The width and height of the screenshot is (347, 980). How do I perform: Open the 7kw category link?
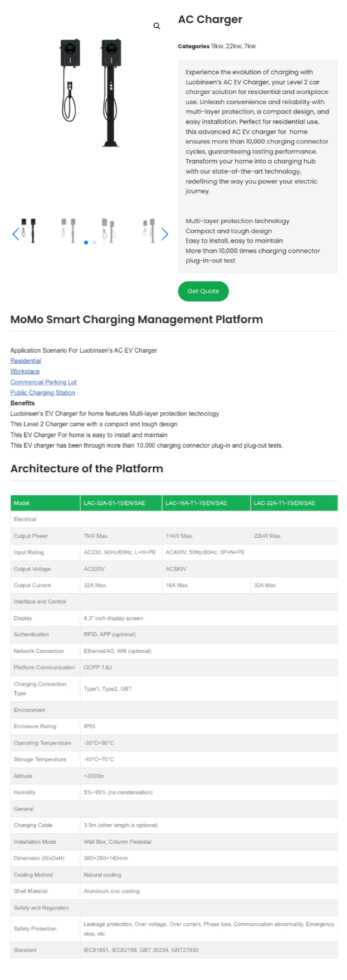250,46
